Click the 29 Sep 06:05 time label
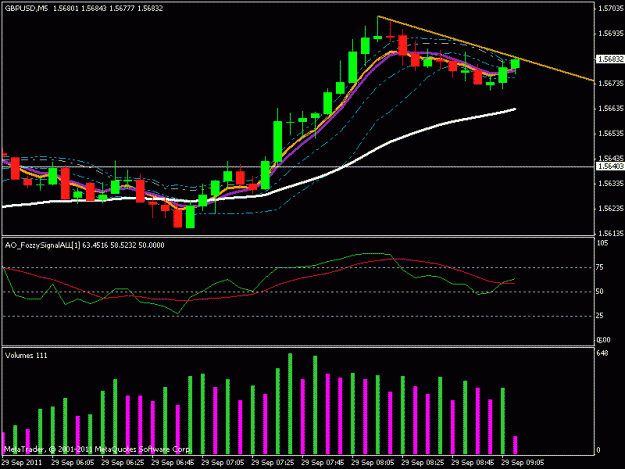The image size is (625, 469). click(x=73, y=463)
